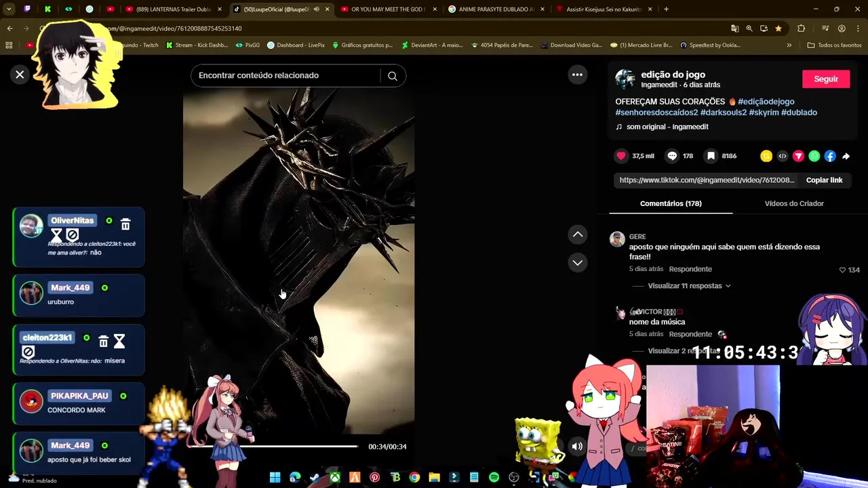Viewport: 868px width, 488px height.
Task: Share the video on WhatsApp
Action: pos(814,156)
